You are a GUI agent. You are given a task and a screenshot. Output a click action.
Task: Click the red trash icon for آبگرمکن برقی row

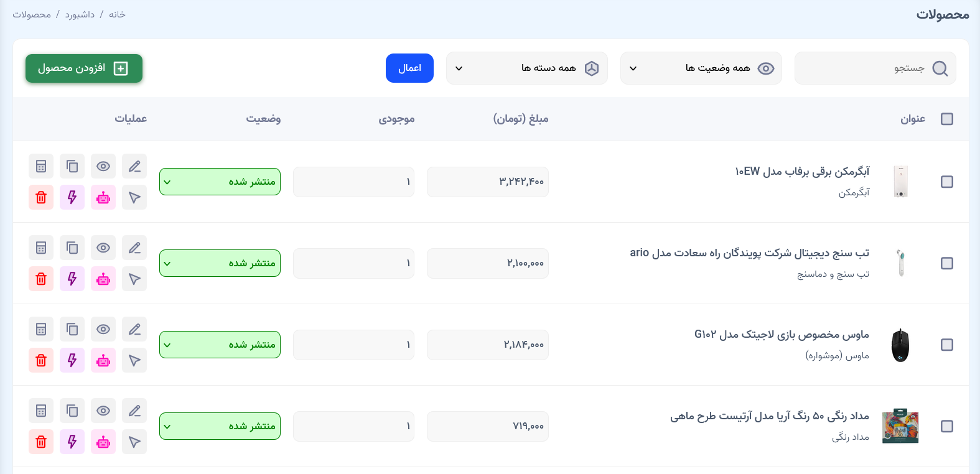(41, 197)
